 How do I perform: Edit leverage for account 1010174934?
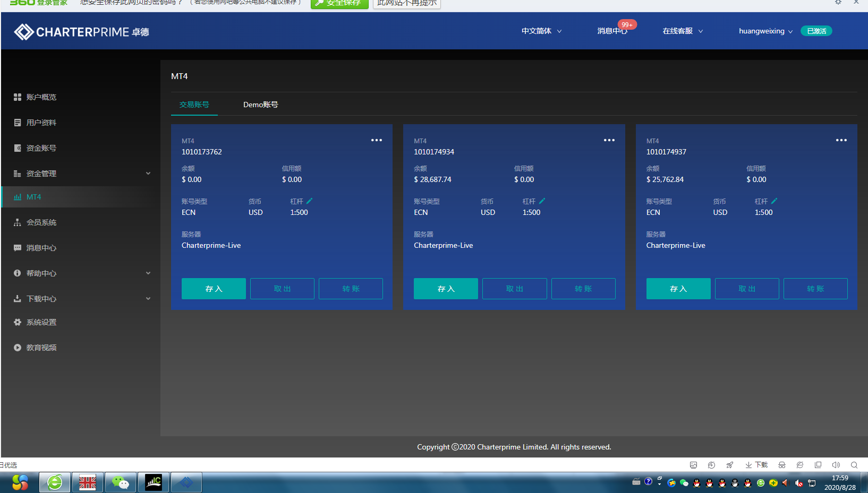click(542, 201)
